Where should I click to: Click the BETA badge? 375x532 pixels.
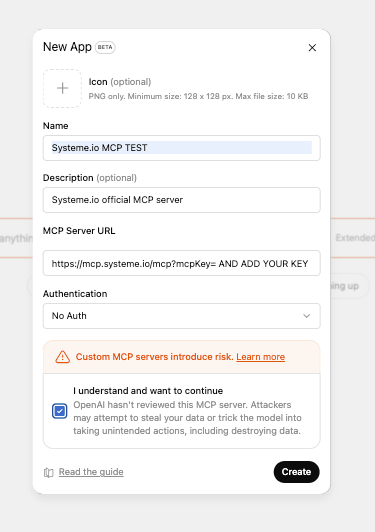(105, 47)
